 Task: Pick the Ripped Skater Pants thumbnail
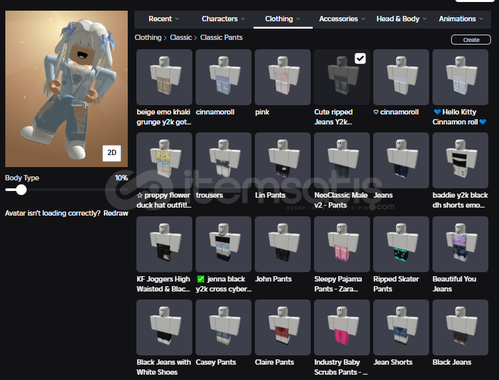click(x=401, y=244)
